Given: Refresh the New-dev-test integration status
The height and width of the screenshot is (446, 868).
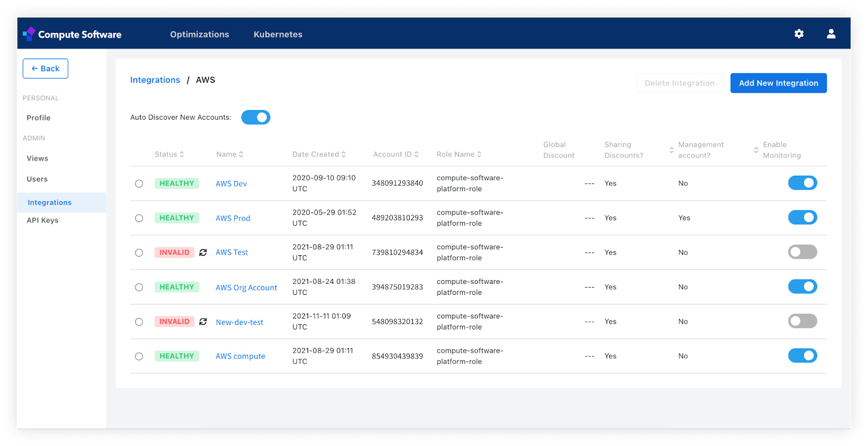Looking at the screenshot, I should (x=203, y=322).
